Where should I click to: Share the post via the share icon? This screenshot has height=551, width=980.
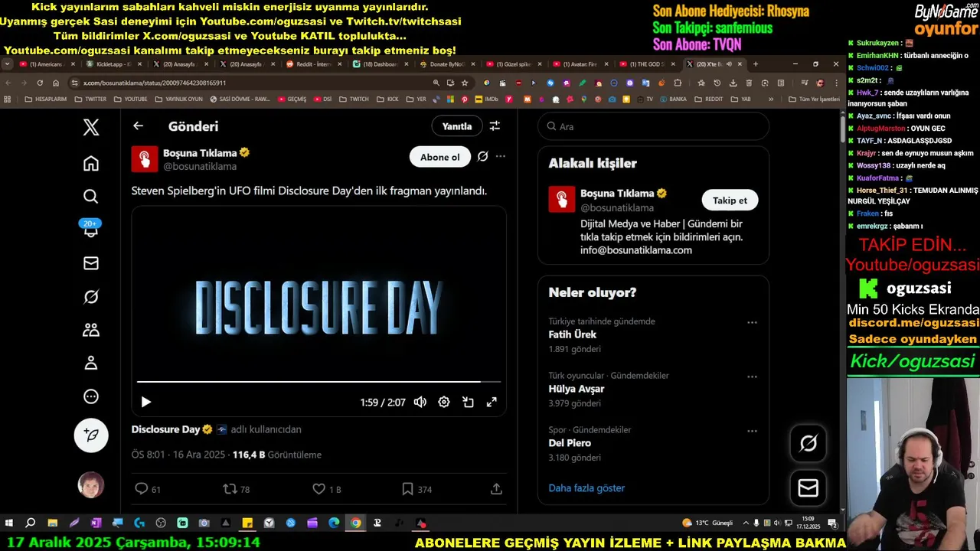coord(496,489)
